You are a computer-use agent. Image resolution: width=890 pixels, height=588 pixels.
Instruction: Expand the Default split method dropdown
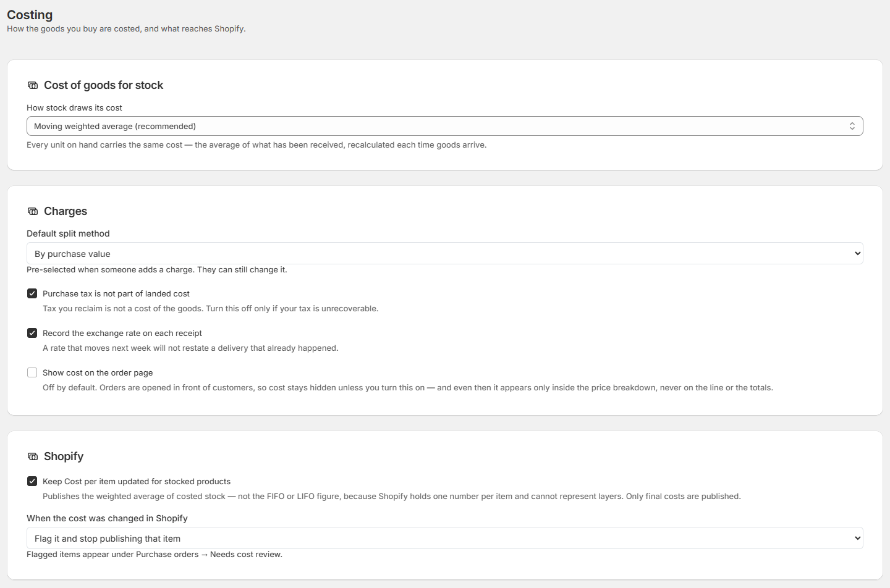click(445, 253)
